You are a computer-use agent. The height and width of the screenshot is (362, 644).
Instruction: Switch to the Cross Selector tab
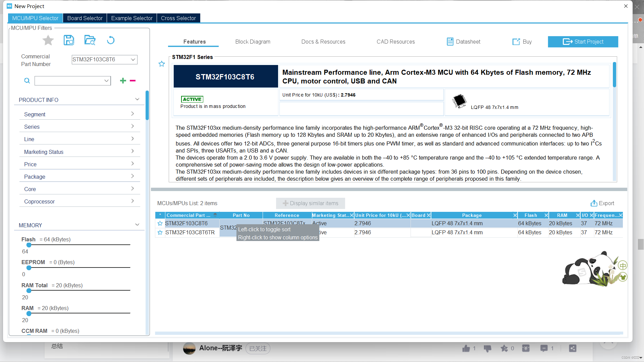(x=178, y=18)
